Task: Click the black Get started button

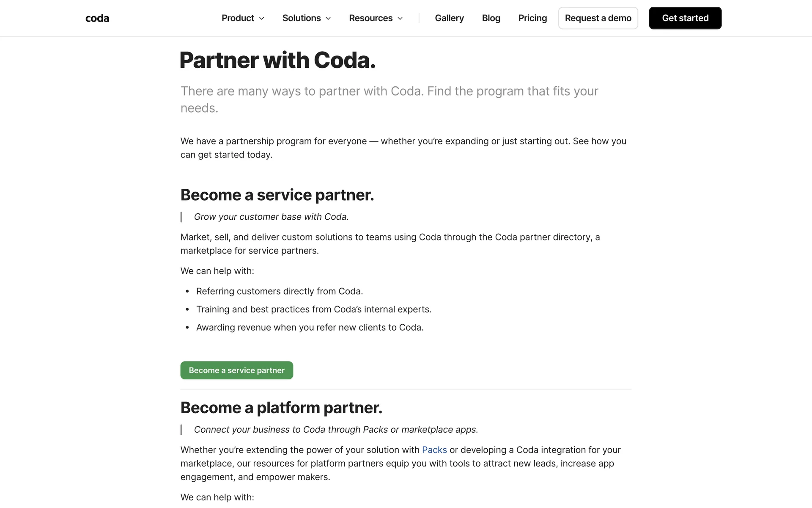Action: pyautogui.click(x=685, y=18)
